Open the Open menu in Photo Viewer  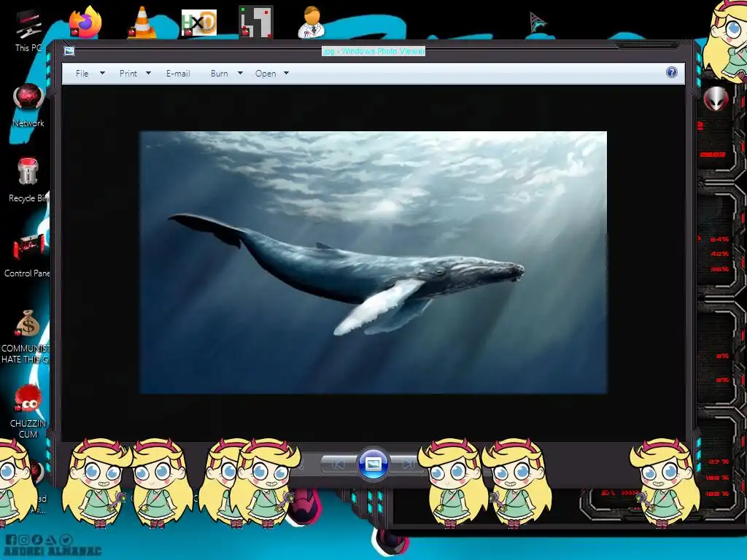(266, 74)
